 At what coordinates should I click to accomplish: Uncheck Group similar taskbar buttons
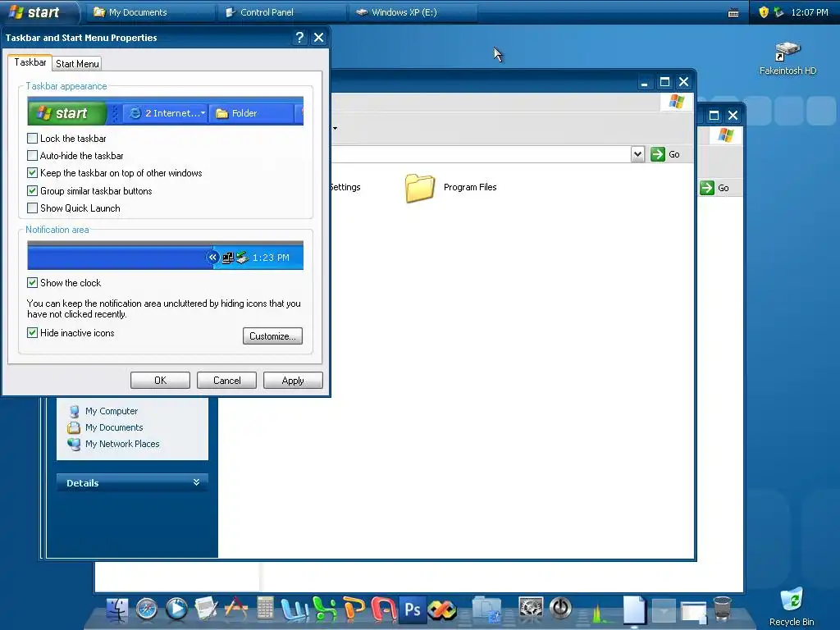[32, 190]
